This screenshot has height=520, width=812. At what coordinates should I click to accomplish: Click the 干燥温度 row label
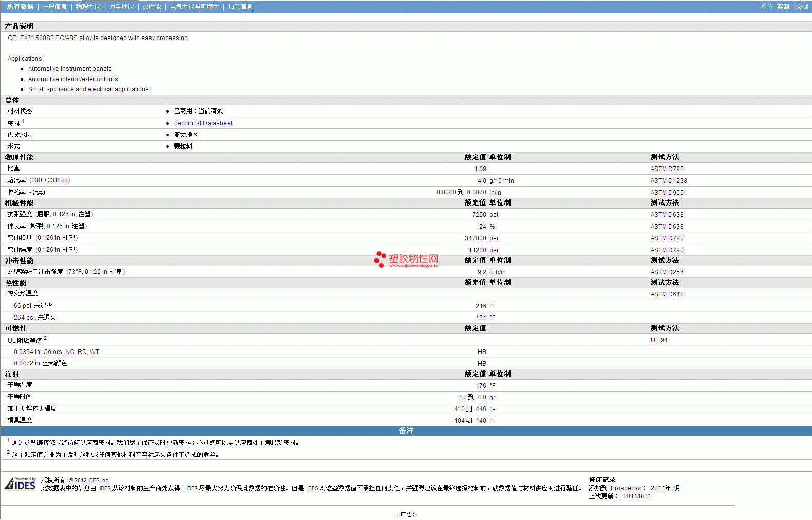(x=20, y=385)
